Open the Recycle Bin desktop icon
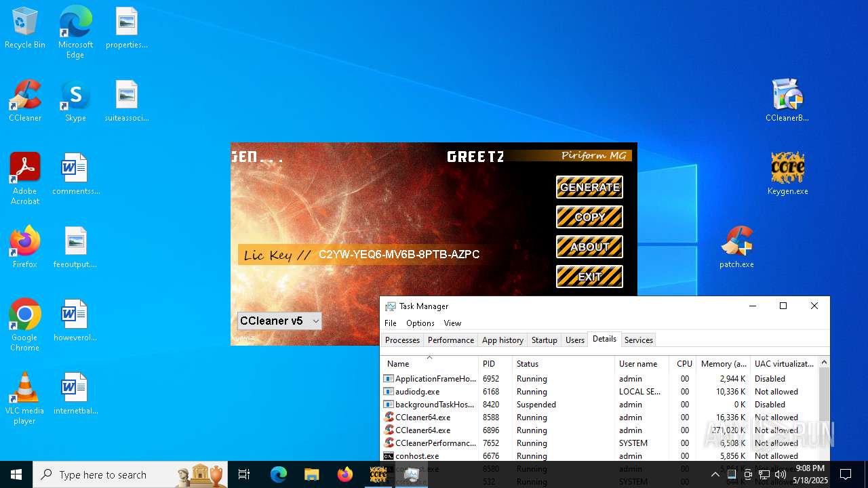Viewport: 868px width, 488px height. (25, 28)
